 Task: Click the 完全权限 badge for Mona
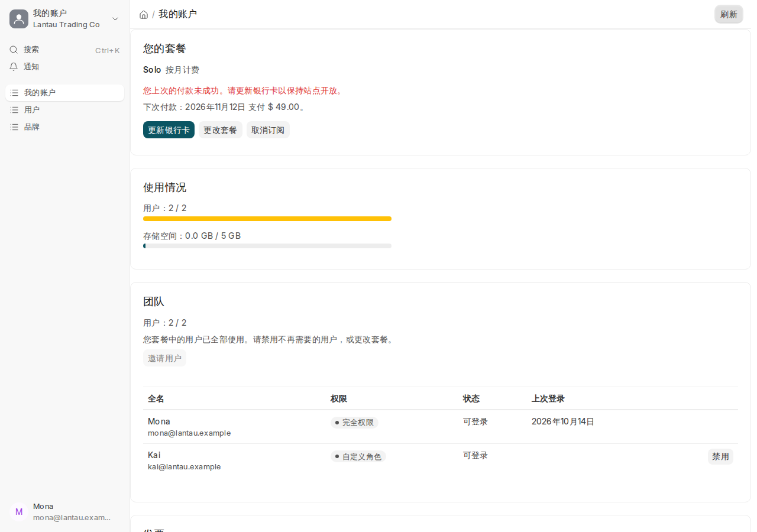point(354,423)
